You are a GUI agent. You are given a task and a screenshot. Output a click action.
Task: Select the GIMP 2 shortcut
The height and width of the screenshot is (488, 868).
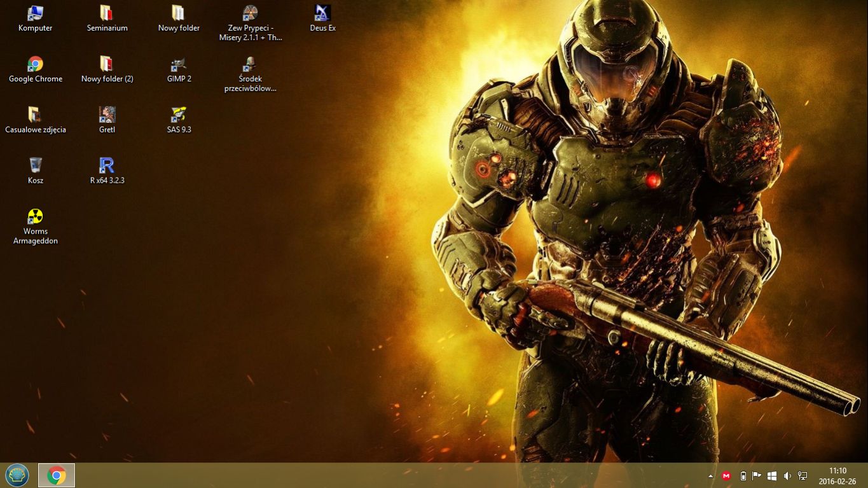179,69
